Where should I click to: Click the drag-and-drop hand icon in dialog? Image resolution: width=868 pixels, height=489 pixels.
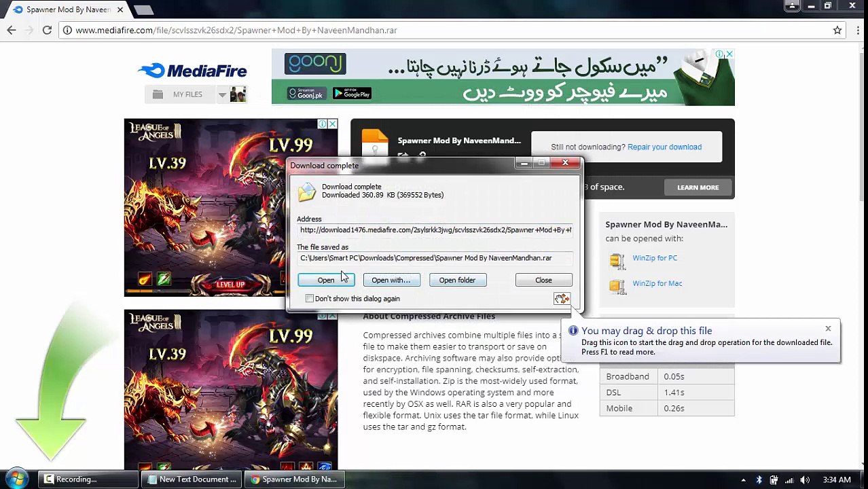point(562,299)
